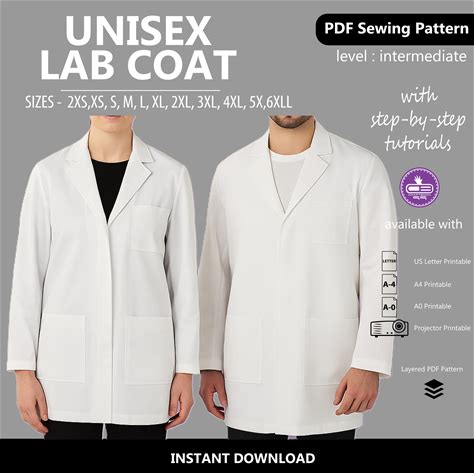Click the US Letter page icon
The image size is (474, 473).
[389, 261]
